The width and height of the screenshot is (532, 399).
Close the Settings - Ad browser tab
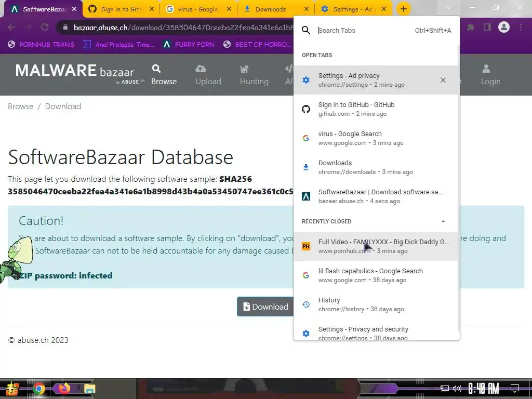tap(384, 9)
